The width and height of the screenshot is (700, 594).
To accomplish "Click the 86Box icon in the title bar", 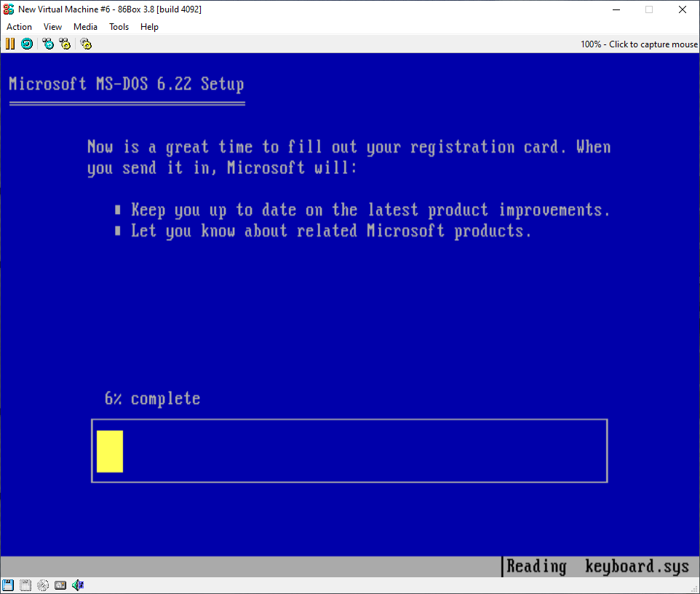I will click(9, 9).
